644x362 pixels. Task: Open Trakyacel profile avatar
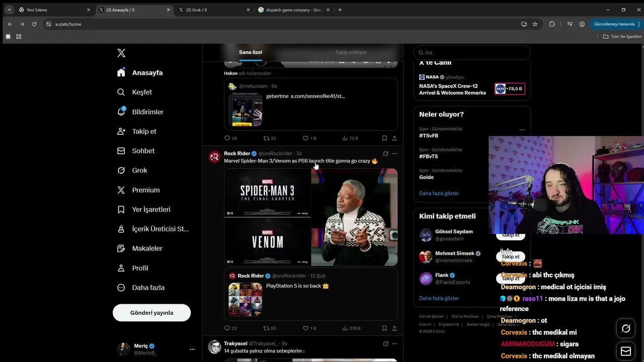point(214,347)
